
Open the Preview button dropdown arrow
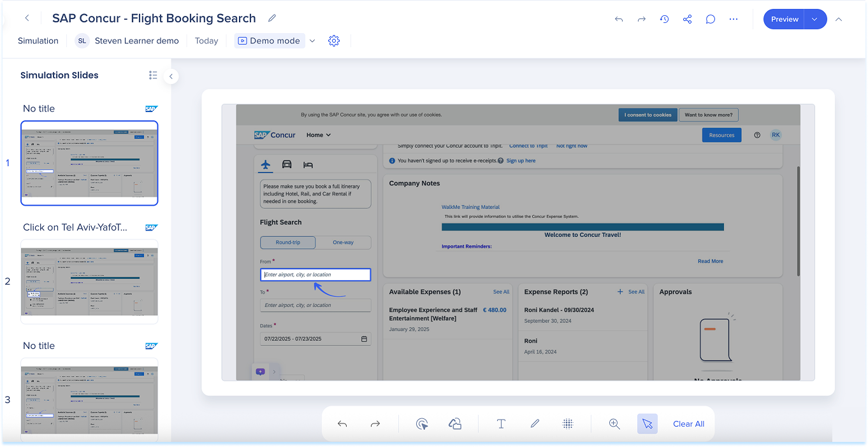815,19
